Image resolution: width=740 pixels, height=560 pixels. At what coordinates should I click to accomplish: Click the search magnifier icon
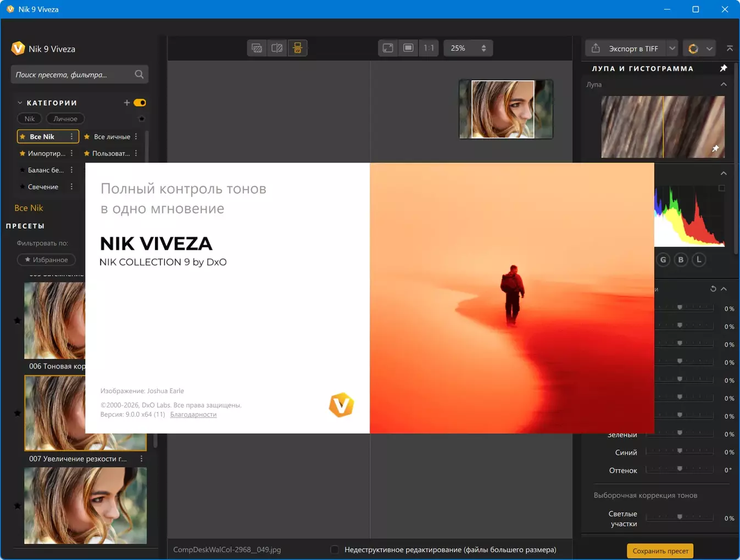point(139,75)
